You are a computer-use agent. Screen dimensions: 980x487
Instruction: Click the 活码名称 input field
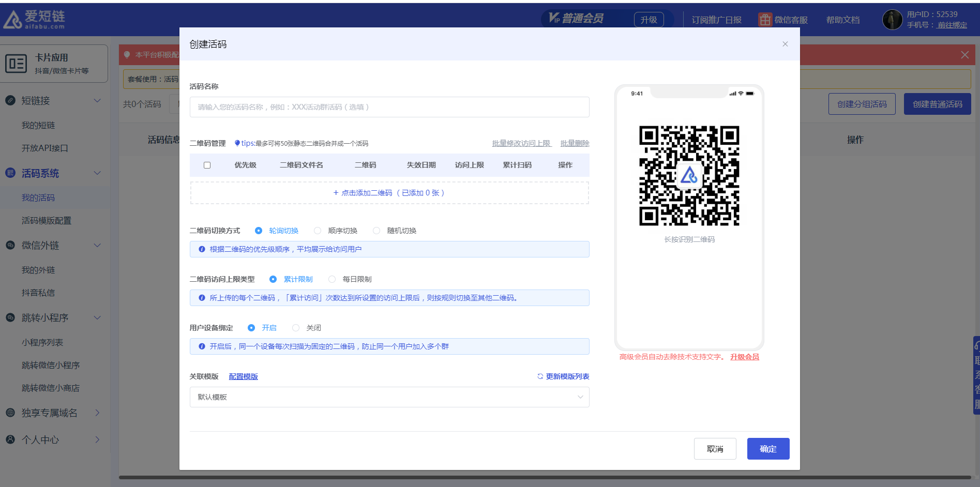click(x=389, y=107)
